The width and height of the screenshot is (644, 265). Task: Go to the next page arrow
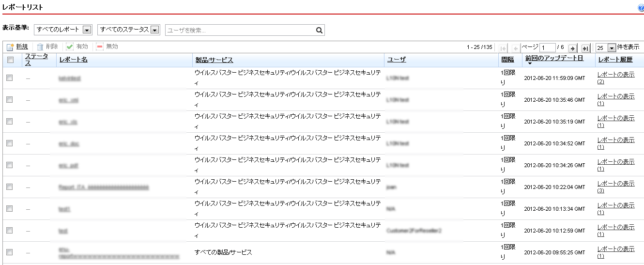572,48
